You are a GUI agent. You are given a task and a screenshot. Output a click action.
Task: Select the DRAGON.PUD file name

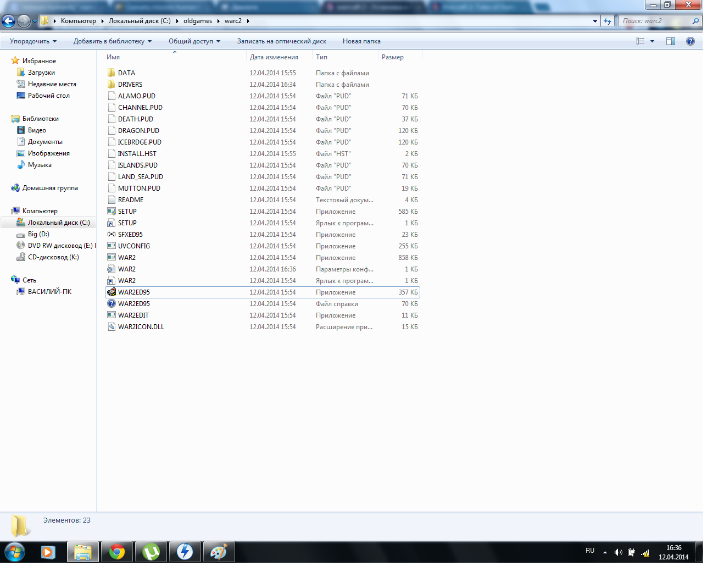pyautogui.click(x=138, y=131)
